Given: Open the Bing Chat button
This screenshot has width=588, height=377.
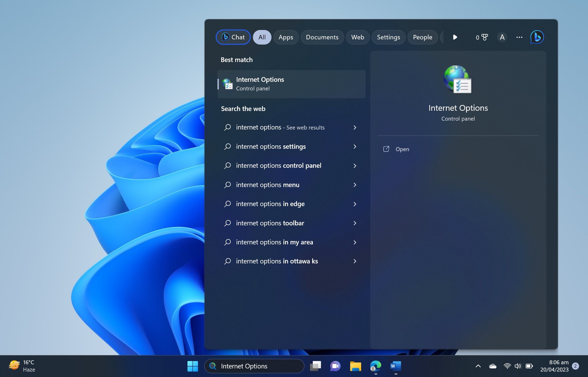Looking at the screenshot, I should click(x=233, y=37).
